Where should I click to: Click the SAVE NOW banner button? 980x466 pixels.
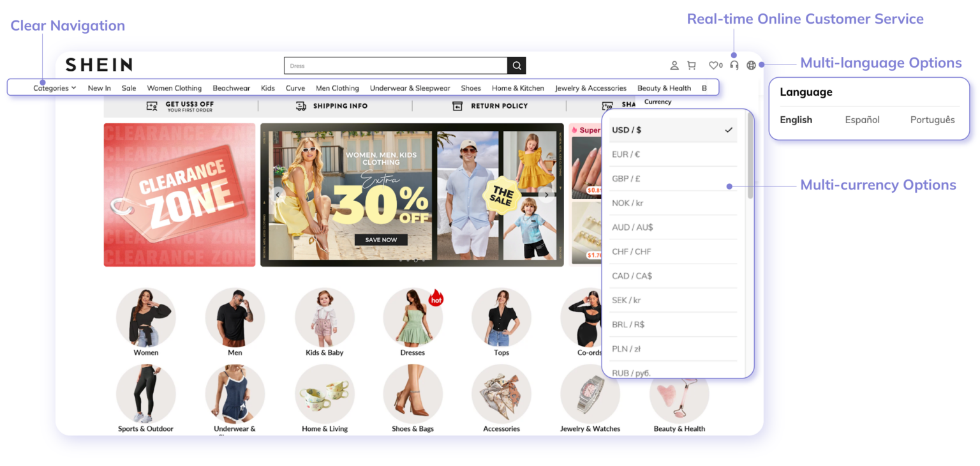pyautogui.click(x=380, y=239)
